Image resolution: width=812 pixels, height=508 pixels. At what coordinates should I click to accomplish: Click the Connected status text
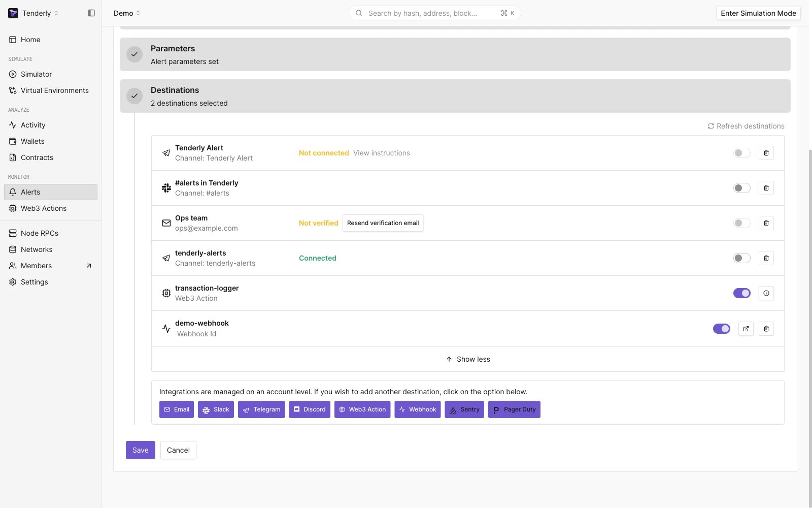pos(318,258)
